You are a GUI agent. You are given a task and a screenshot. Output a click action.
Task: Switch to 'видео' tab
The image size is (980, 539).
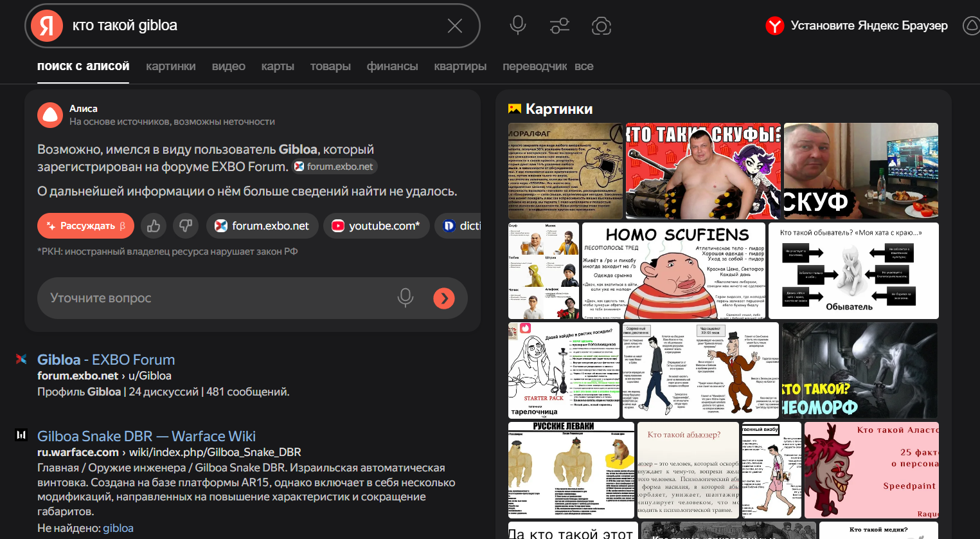coord(229,66)
